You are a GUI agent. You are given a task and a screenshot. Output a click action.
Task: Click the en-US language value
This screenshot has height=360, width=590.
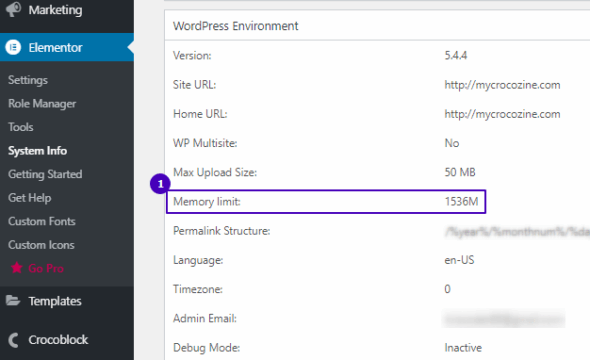point(459,260)
